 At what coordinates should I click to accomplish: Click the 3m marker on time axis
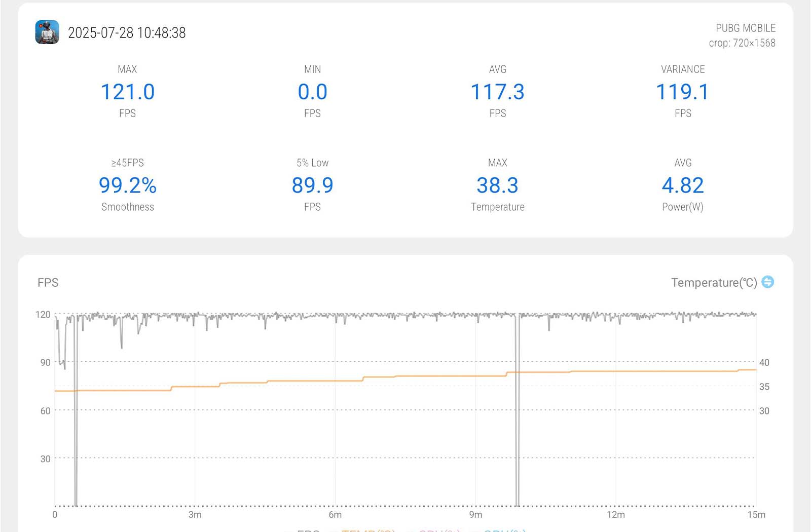tap(195, 515)
